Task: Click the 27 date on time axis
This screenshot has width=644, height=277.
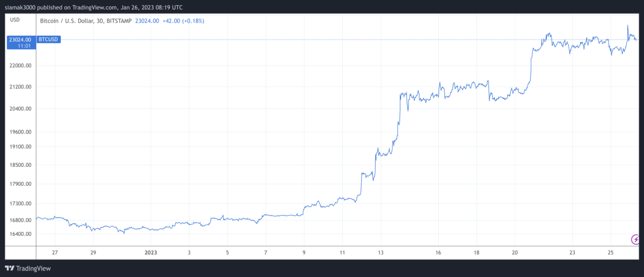Action: pos(55,252)
